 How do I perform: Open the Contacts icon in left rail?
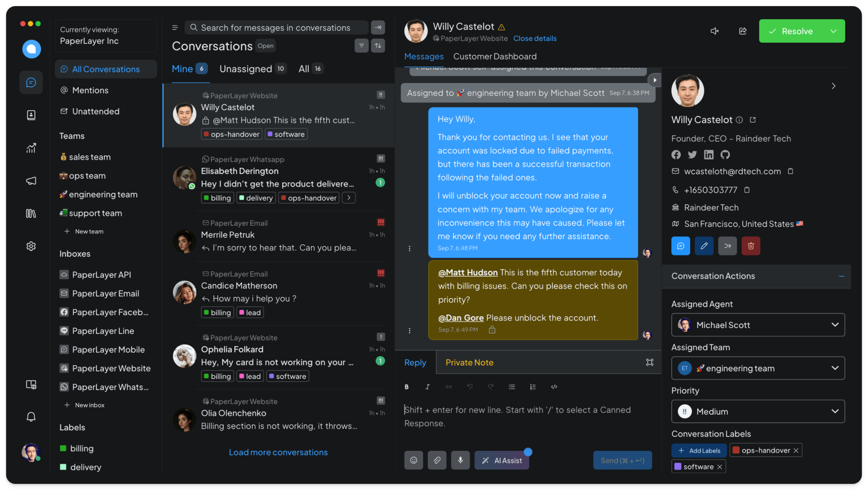[x=31, y=115]
